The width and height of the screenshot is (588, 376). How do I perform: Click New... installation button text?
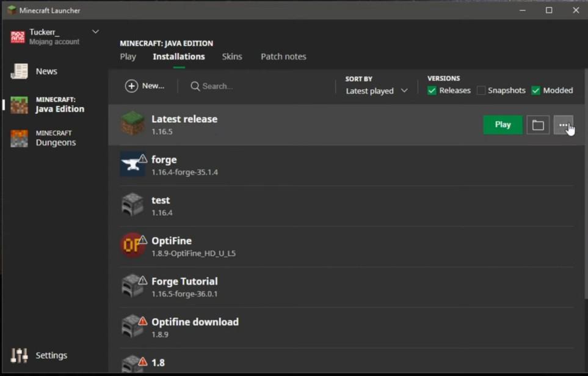[153, 86]
